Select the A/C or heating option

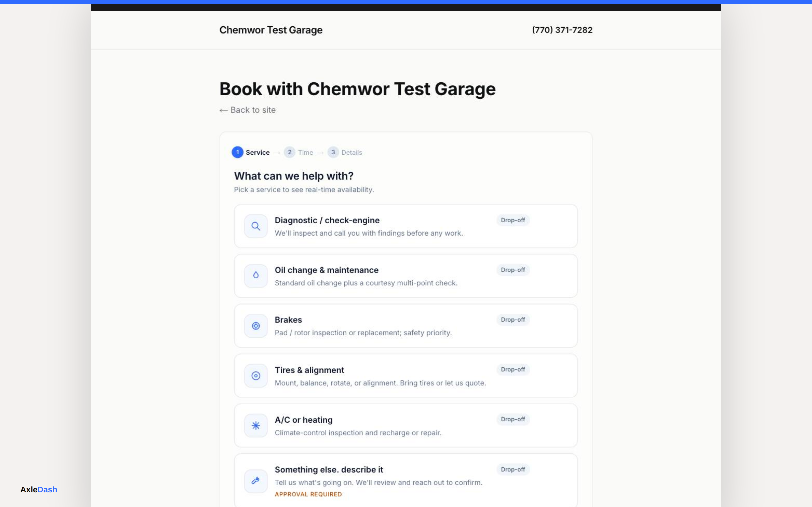point(406,426)
